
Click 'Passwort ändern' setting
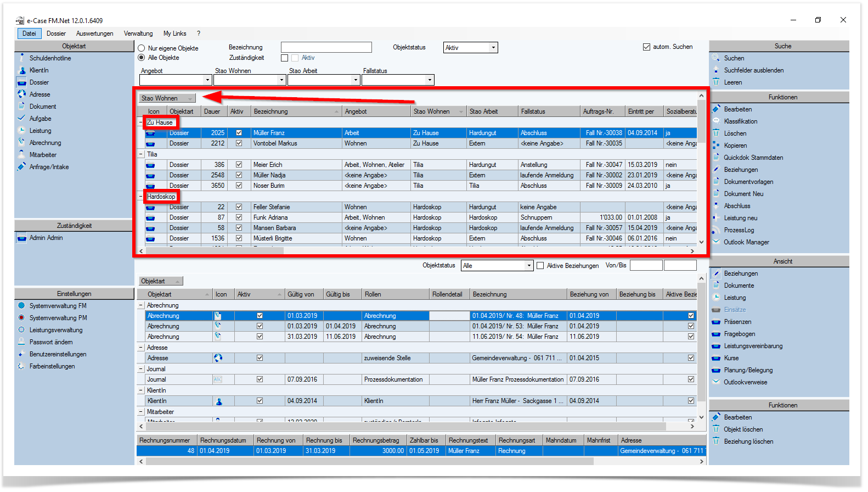[51, 342]
